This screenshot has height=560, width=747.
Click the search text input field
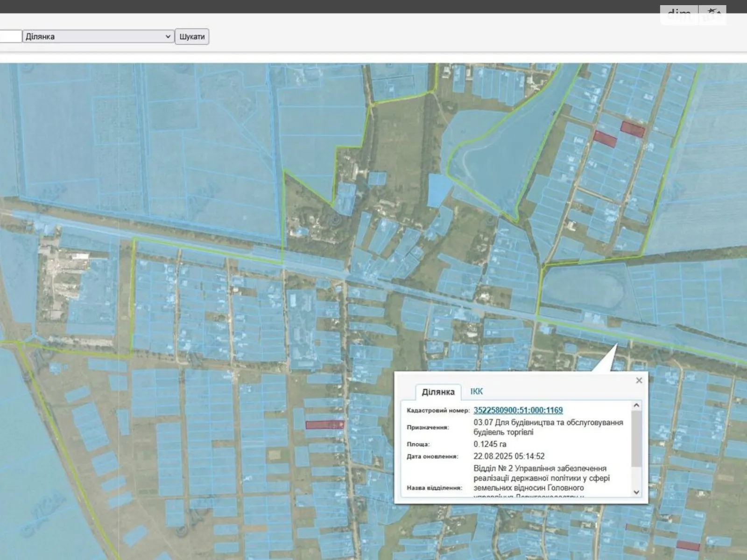click(x=10, y=36)
